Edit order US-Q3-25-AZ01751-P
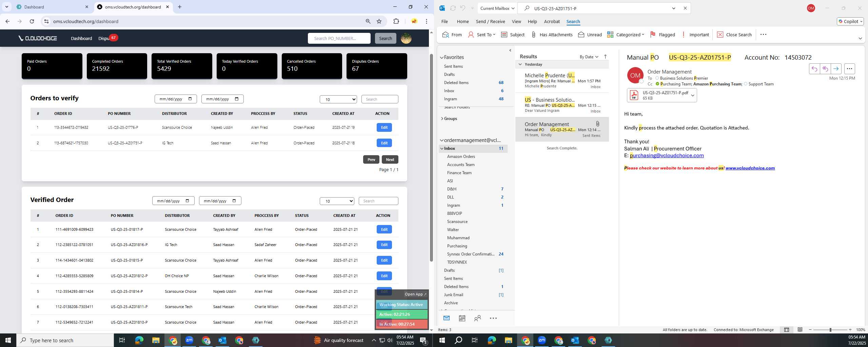Screen dimensions: 868x347 [384, 143]
